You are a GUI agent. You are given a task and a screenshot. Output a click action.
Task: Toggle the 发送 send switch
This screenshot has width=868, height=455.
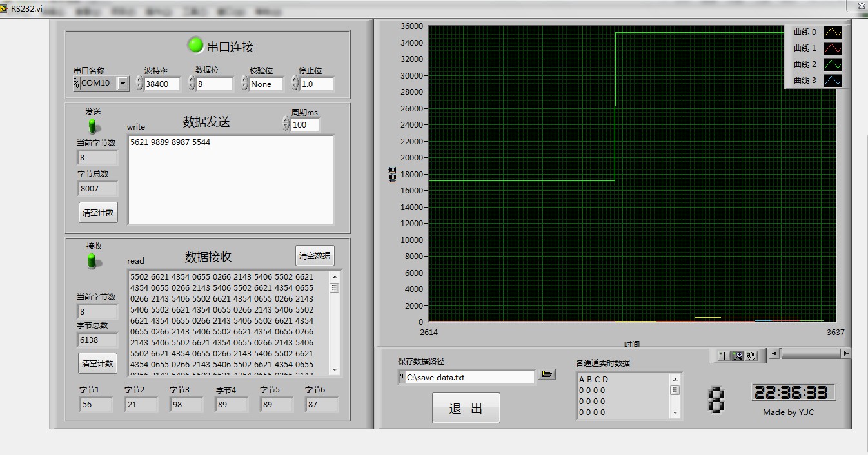coord(93,125)
